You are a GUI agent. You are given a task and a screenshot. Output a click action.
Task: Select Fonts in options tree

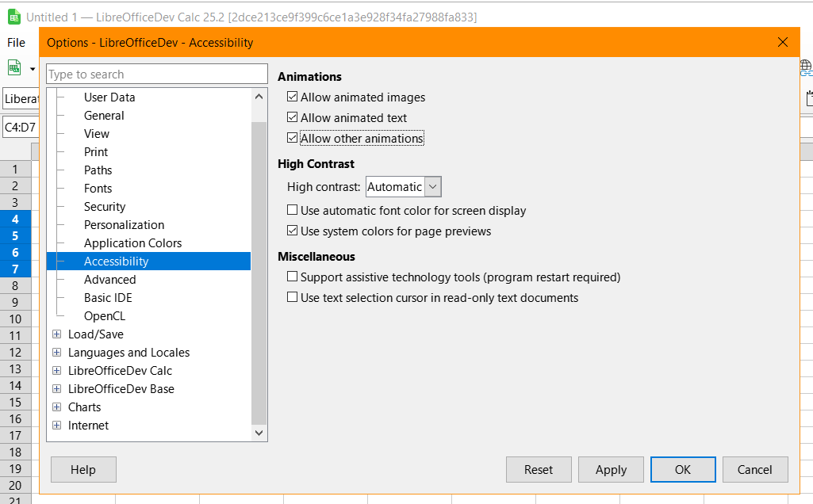point(98,189)
